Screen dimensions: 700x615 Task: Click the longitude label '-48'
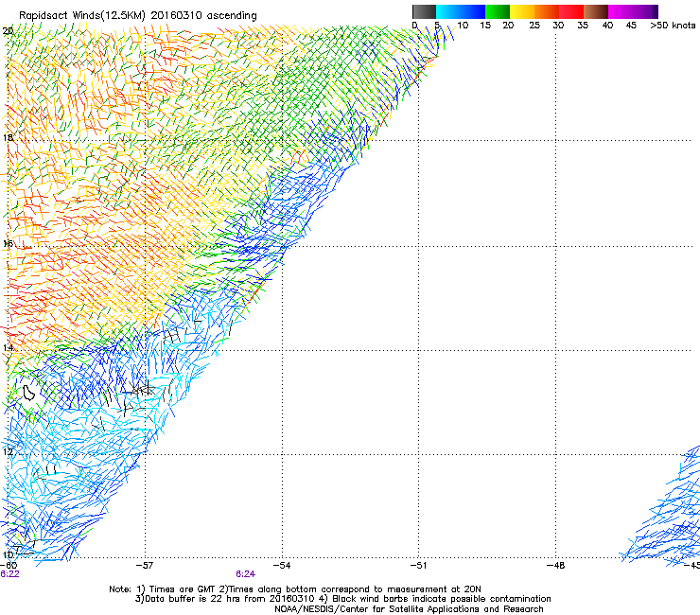point(555,566)
